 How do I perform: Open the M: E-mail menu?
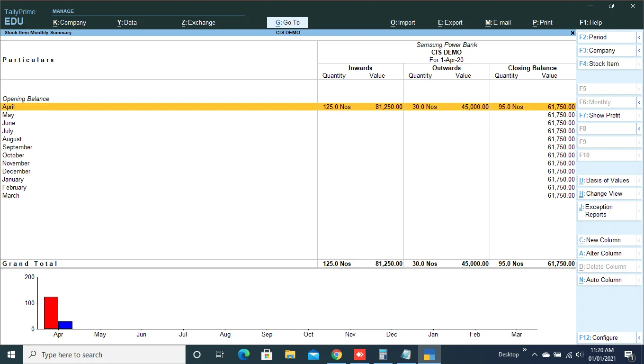pyautogui.click(x=498, y=22)
